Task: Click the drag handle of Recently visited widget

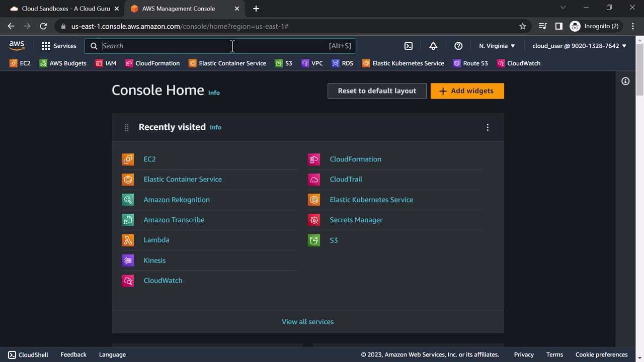Action: 126,128
